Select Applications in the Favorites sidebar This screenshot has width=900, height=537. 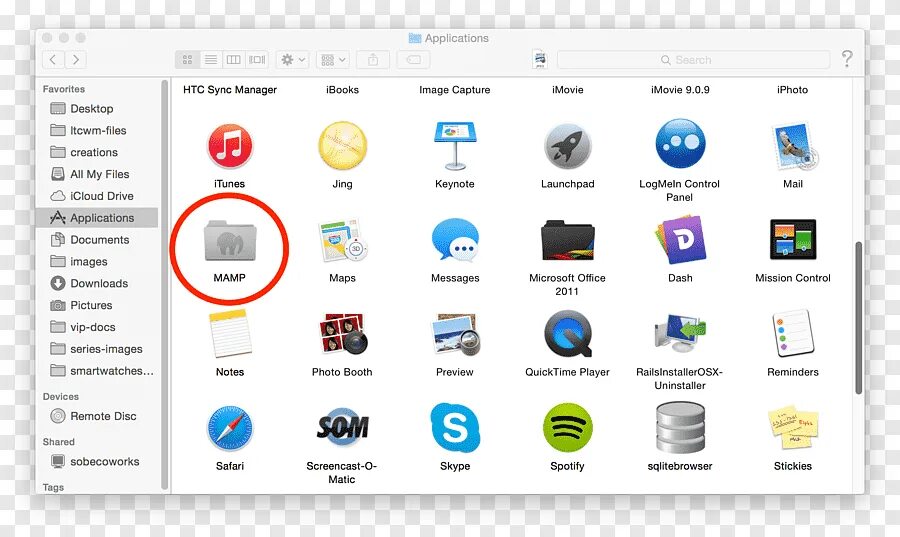(x=96, y=217)
